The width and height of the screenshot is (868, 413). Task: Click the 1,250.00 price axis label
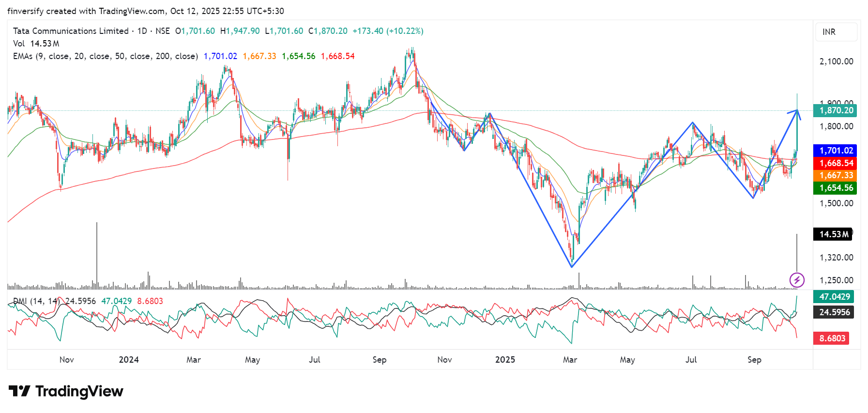[x=836, y=280]
